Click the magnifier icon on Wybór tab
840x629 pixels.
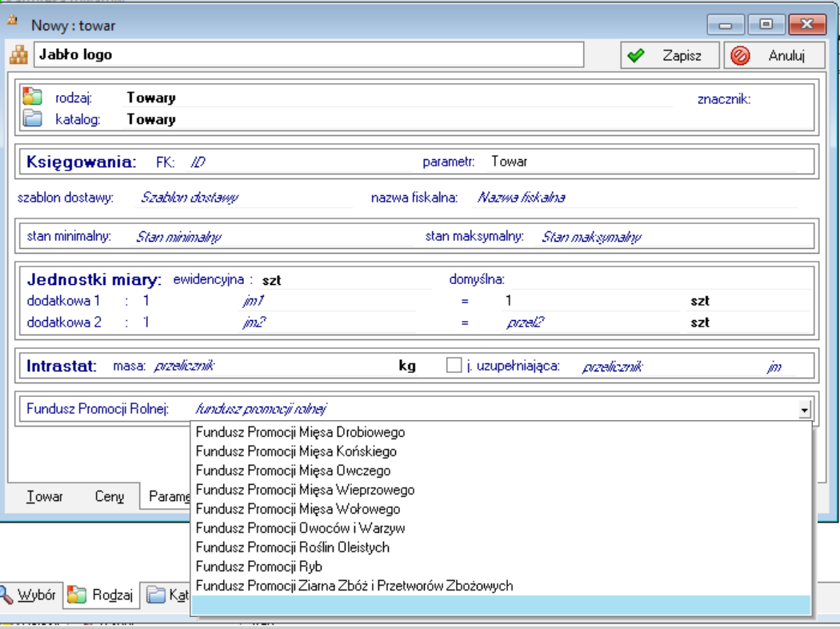click(6, 595)
